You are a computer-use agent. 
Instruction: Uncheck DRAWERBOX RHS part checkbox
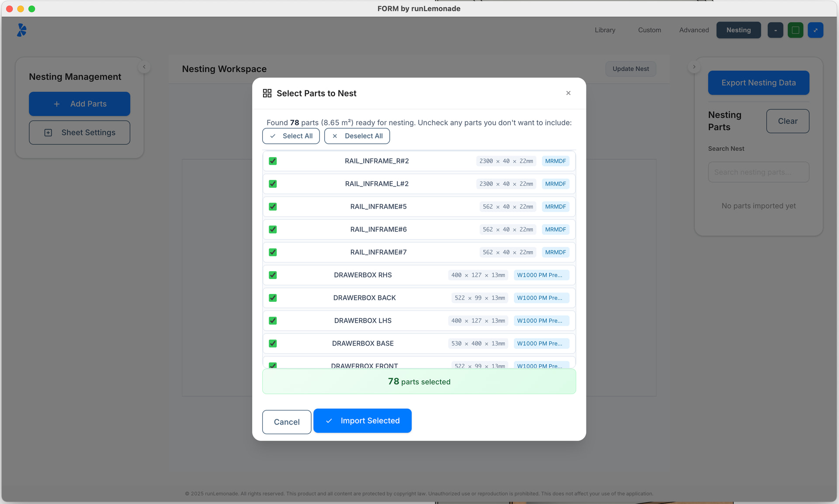click(273, 275)
